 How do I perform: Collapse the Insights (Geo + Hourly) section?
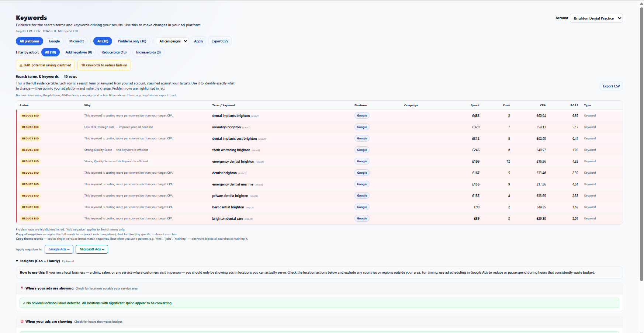(17, 261)
